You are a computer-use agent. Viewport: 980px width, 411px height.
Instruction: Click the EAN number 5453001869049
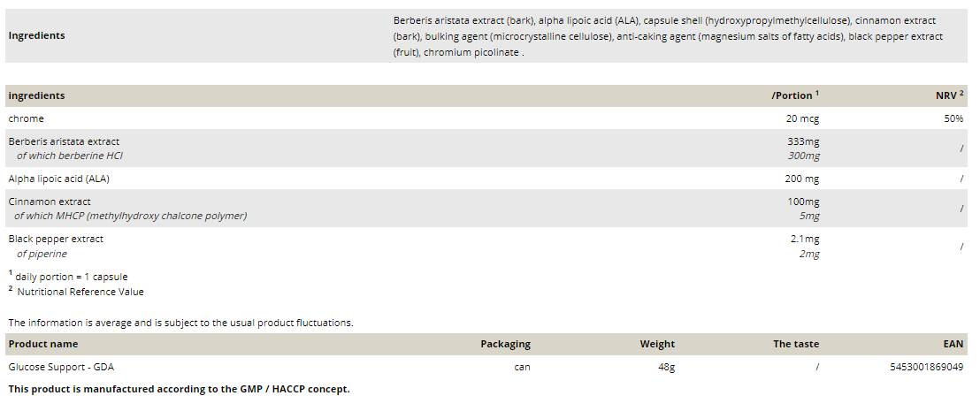[x=926, y=367]
